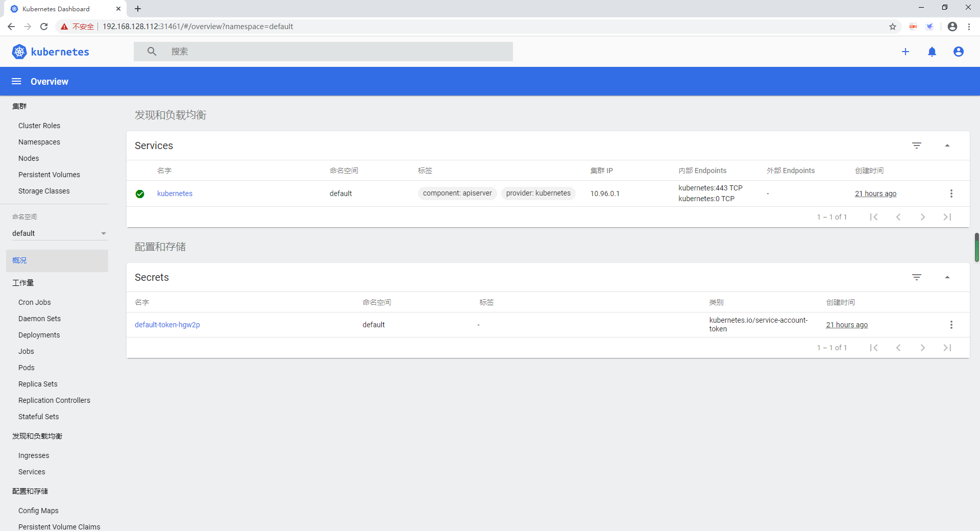Open Pods in the sidebar
Image resolution: width=980 pixels, height=531 pixels.
pos(27,368)
